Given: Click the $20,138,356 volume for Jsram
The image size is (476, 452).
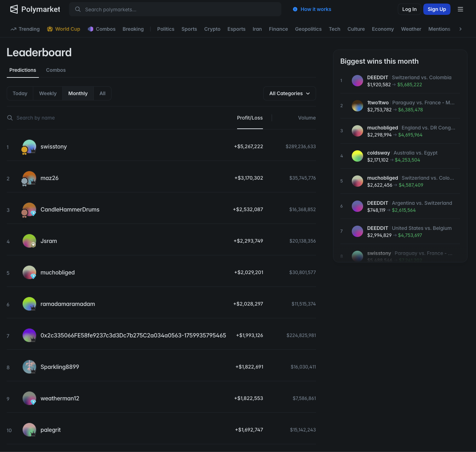Looking at the screenshot, I should click(x=303, y=241).
